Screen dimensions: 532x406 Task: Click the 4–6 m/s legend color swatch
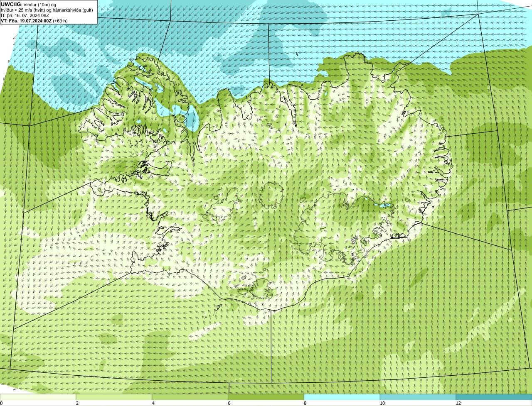[x=190, y=397]
